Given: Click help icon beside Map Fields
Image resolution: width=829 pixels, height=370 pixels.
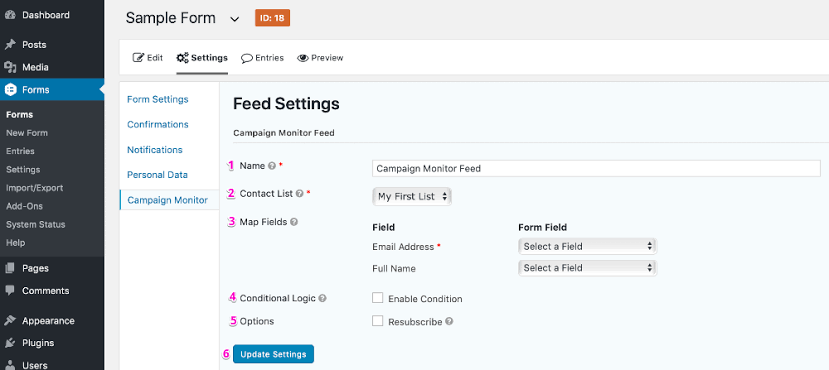Looking at the screenshot, I should click(x=294, y=222).
